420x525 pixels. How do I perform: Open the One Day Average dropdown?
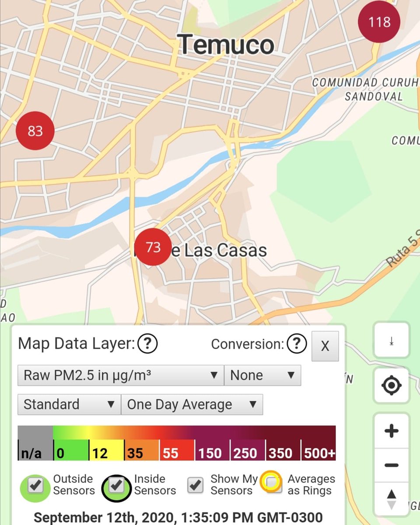[192, 404]
